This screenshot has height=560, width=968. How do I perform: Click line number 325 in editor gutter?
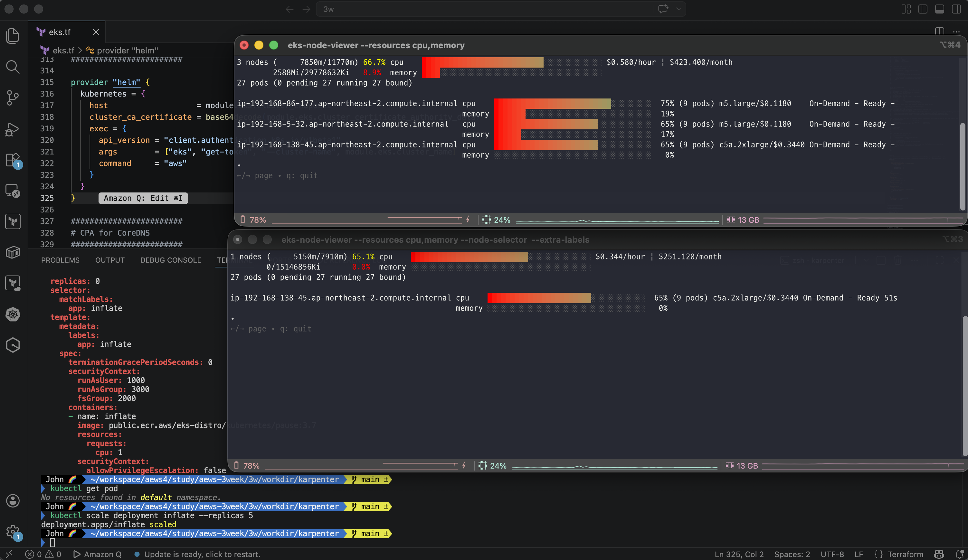click(47, 198)
